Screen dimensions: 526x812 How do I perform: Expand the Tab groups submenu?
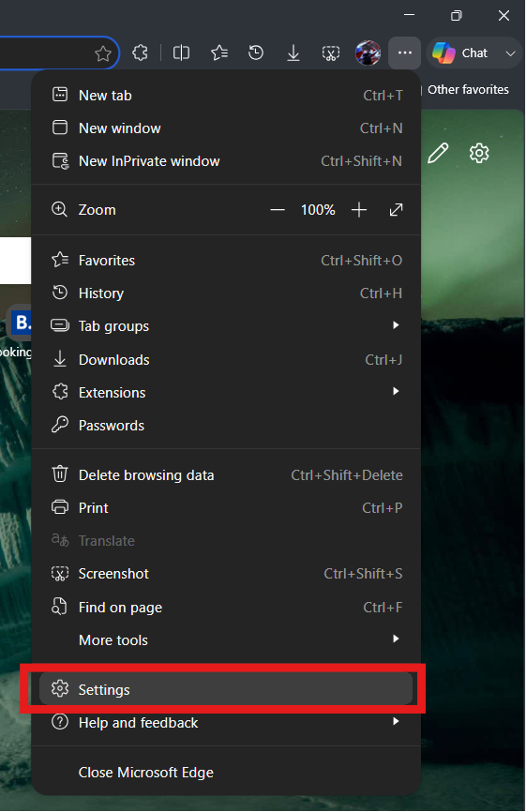click(x=226, y=325)
